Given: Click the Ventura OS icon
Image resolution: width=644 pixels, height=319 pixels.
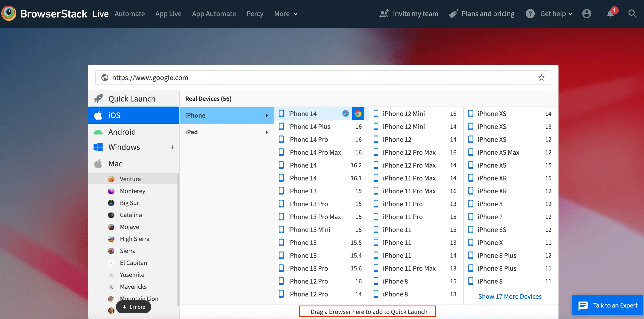Looking at the screenshot, I should pos(111,179).
